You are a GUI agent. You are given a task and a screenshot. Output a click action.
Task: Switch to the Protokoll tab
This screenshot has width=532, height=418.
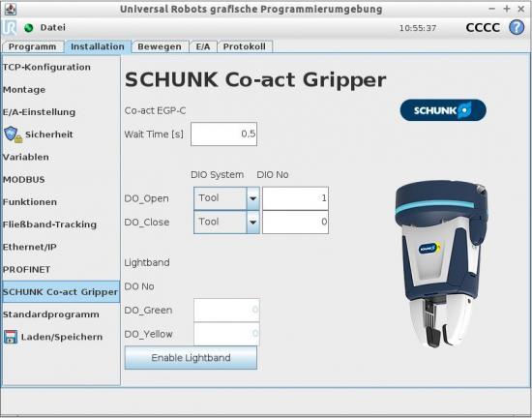[245, 46]
